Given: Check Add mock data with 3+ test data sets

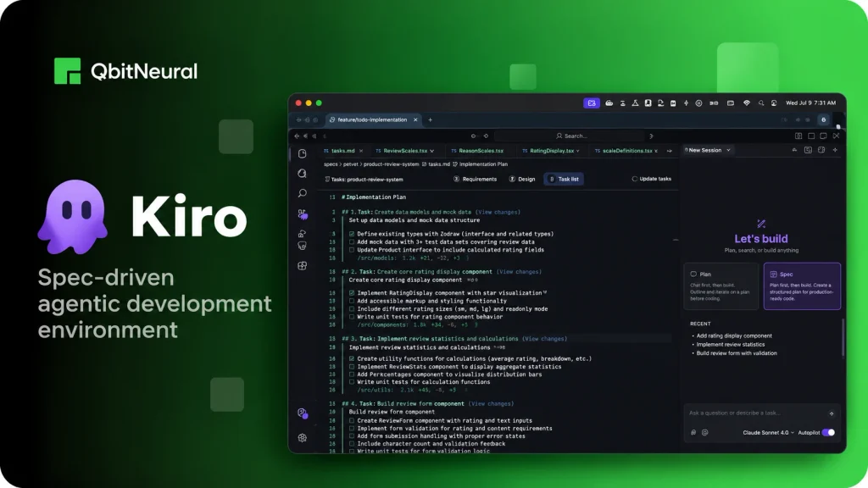Looking at the screenshot, I should coord(352,241).
